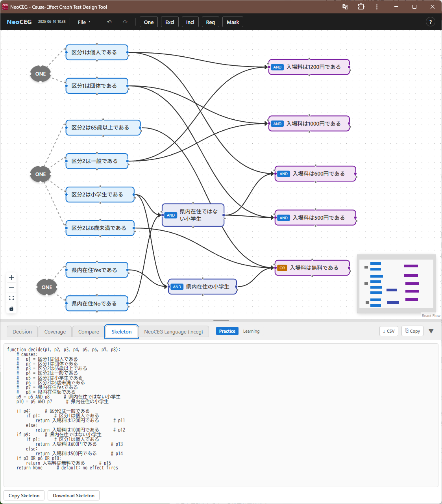Open the NeoCEG Language {.nceg} tab

pos(174,332)
